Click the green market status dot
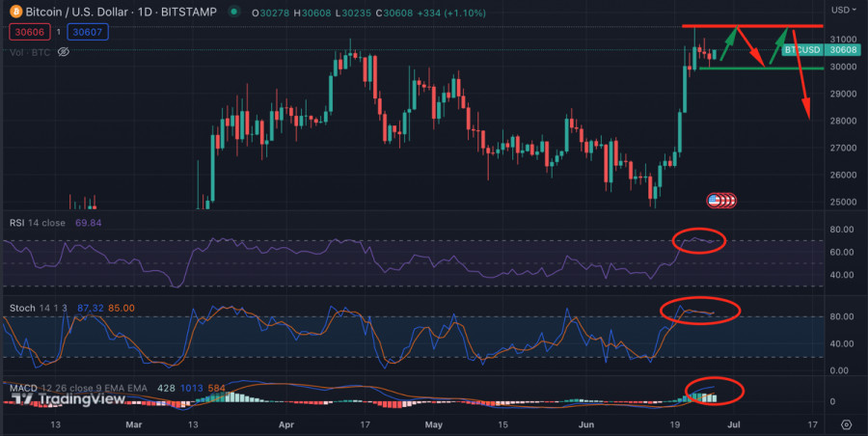The image size is (868, 436). [235, 12]
